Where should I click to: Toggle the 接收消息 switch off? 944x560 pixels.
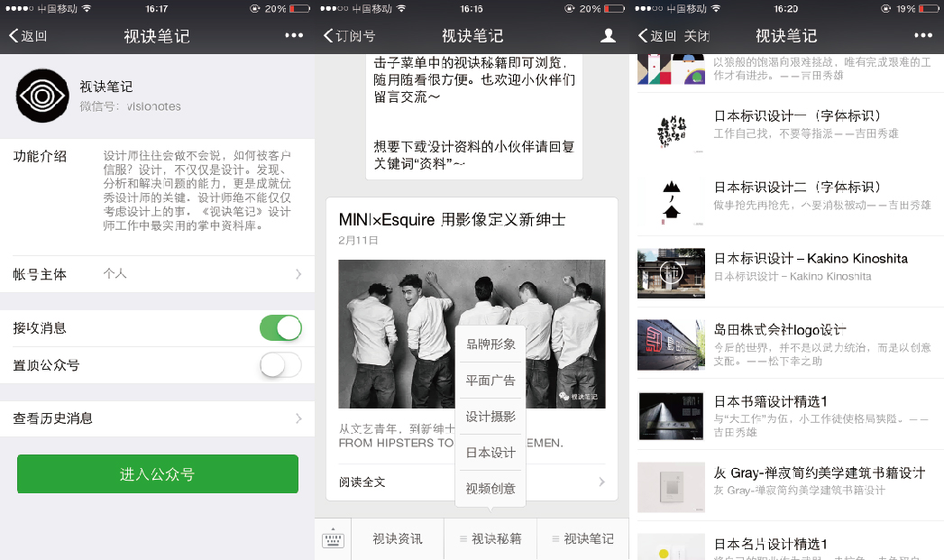tap(280, 328)
